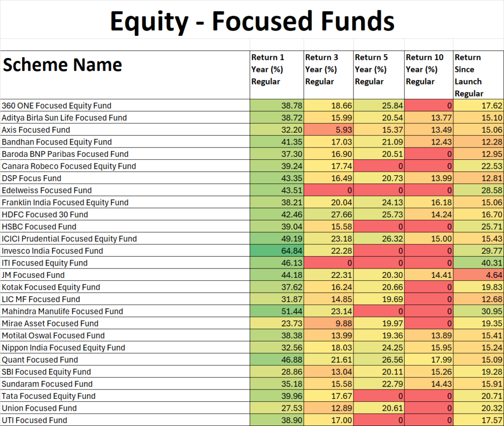
Task: Select the red 0 cell for 360 ONE 10-year
Action: [429, 105]
